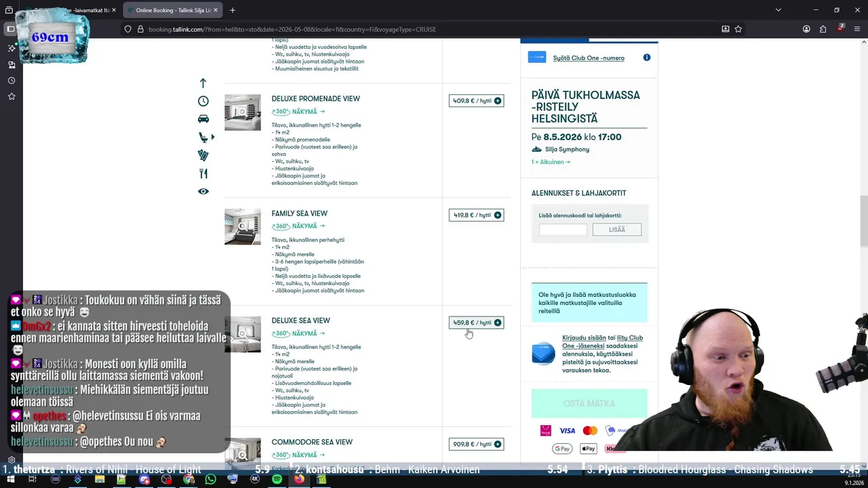Open Spotify from the taskbar
868x488 pixels.
tap(277, 479)
